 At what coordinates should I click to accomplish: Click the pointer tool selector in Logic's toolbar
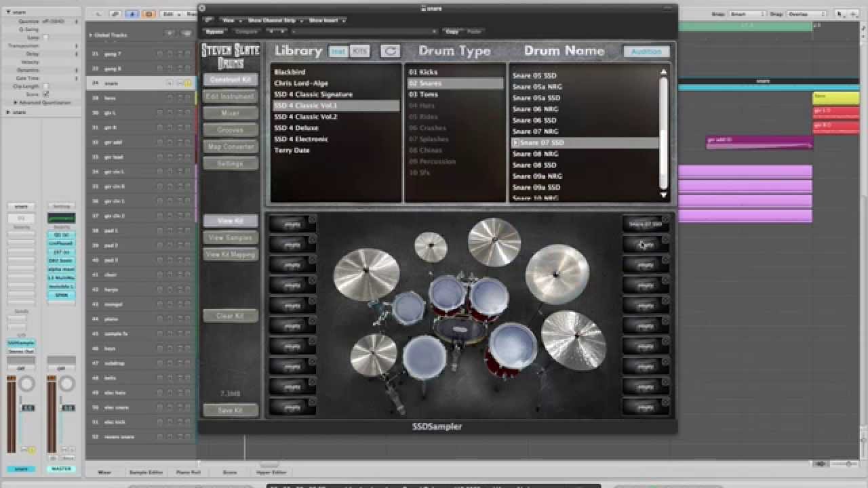[841, 14]
